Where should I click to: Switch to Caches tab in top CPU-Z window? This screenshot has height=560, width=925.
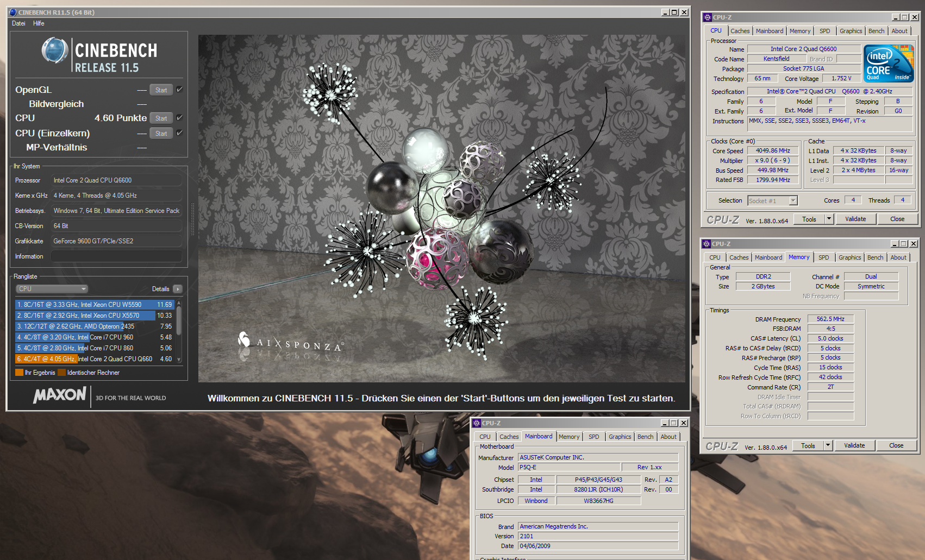[x=740, y=31]
